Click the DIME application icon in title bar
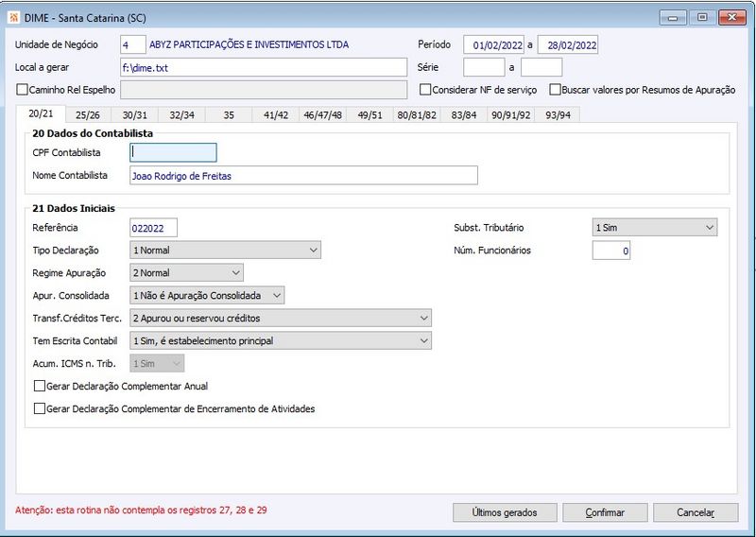 14,18
